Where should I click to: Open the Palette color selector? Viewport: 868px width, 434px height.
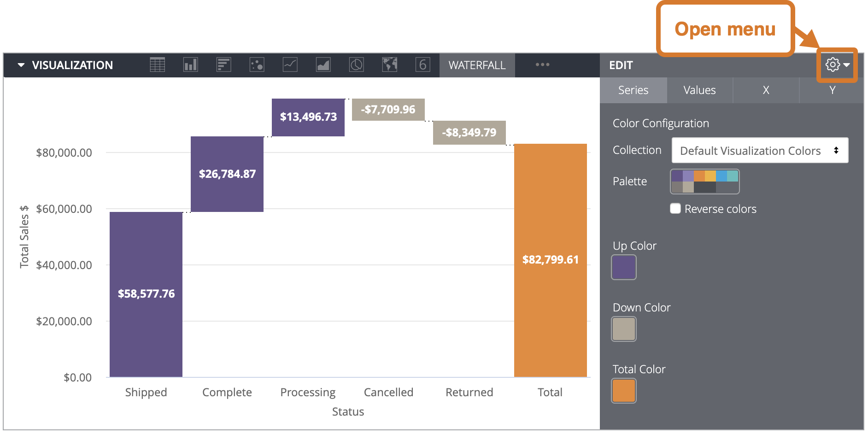pos(704,182)
